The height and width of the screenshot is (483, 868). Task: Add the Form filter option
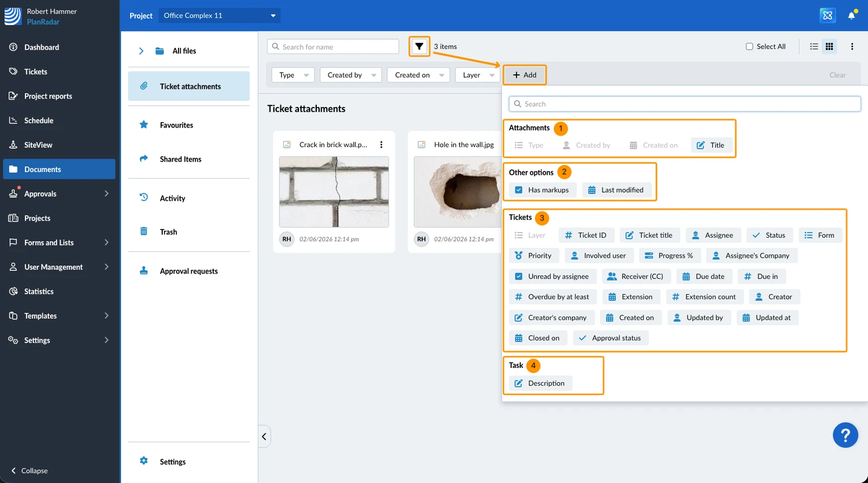[820, 235]
